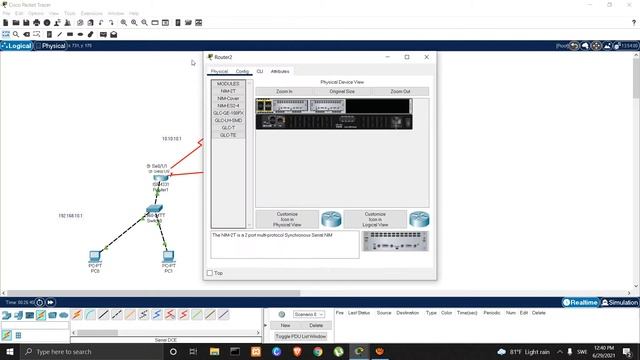The width and height of the screenshot is (640, 360).
Task: Select NIM-2T module in list
Action: pos(228,91)
